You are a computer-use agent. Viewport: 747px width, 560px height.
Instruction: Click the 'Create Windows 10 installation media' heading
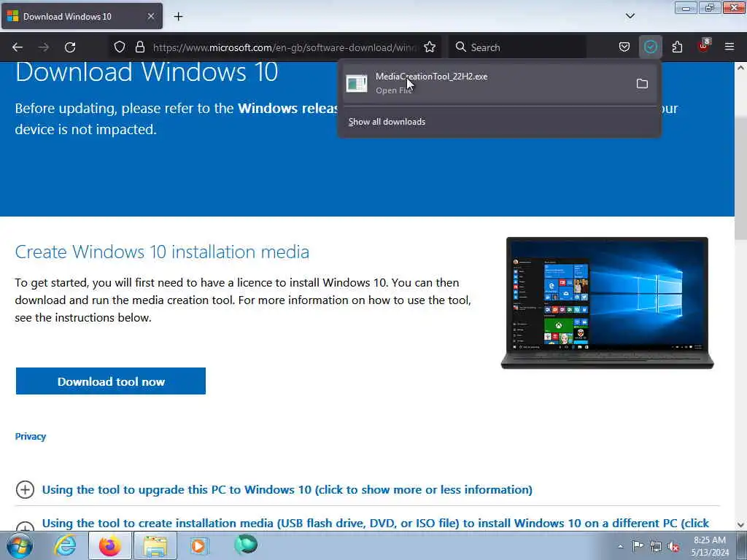tap(162, 252)
